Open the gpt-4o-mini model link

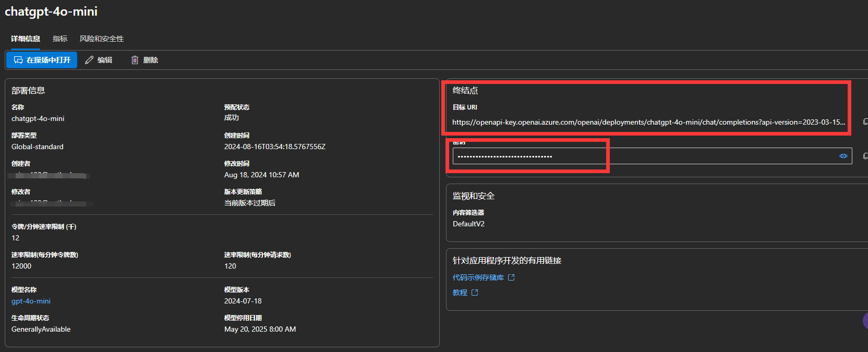(31, 301)
